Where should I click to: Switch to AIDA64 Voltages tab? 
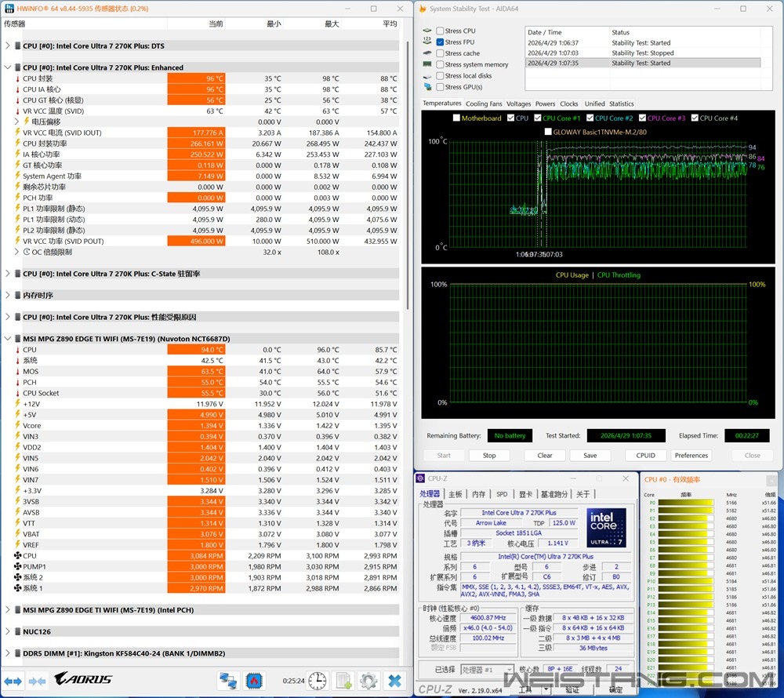click(518, 104)
